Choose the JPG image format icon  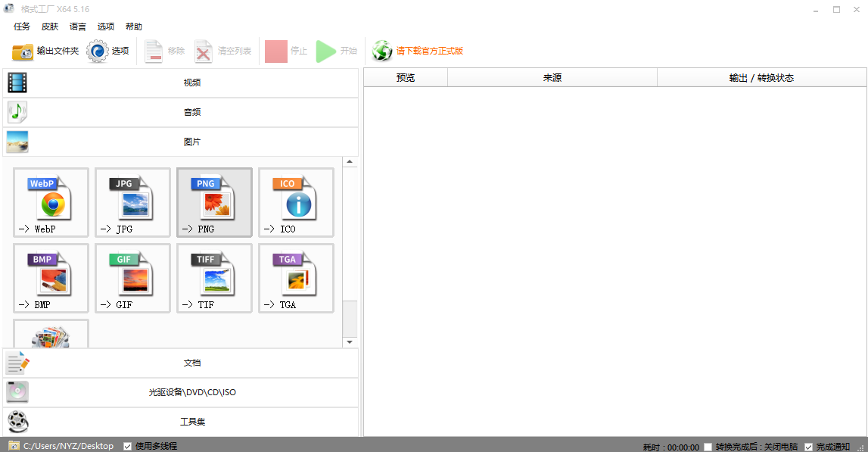pyautogui.click(x=133, y=202)
